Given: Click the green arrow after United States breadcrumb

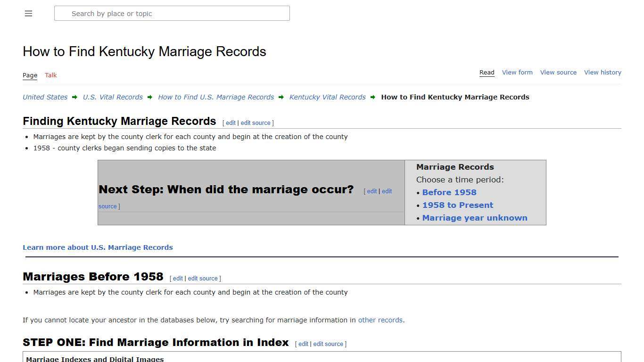Looking at the screenshot, I should tap(74, 97).
